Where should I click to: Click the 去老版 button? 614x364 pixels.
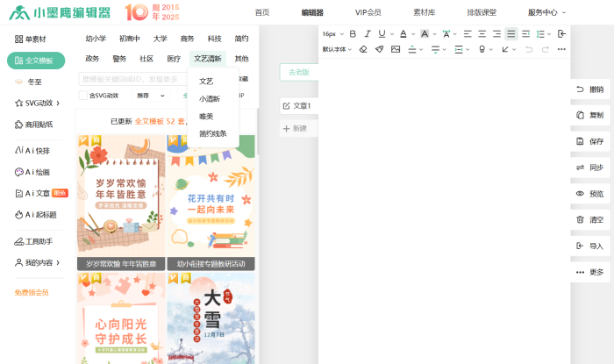click(x=297, y=73)
